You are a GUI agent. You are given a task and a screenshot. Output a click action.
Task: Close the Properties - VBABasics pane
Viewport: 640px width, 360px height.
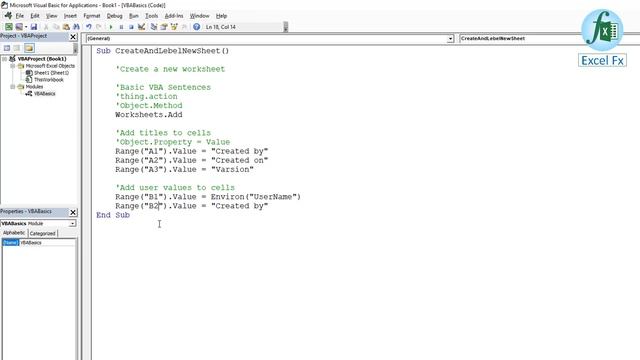point(73,212)
